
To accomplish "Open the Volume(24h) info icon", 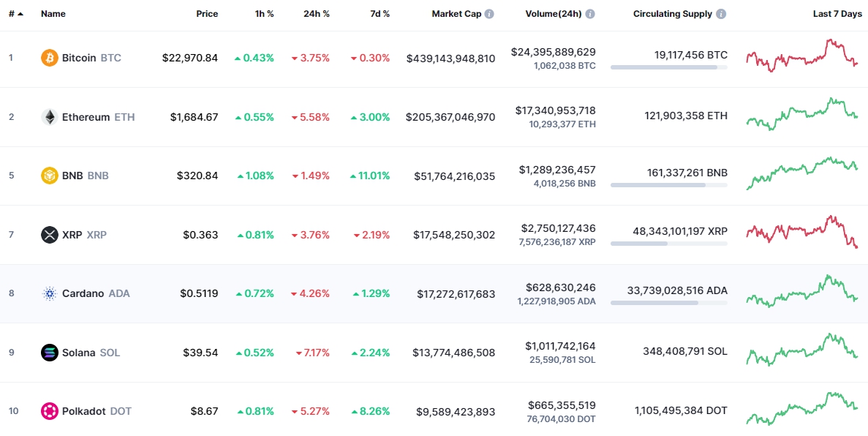I will tap(590, 14).
